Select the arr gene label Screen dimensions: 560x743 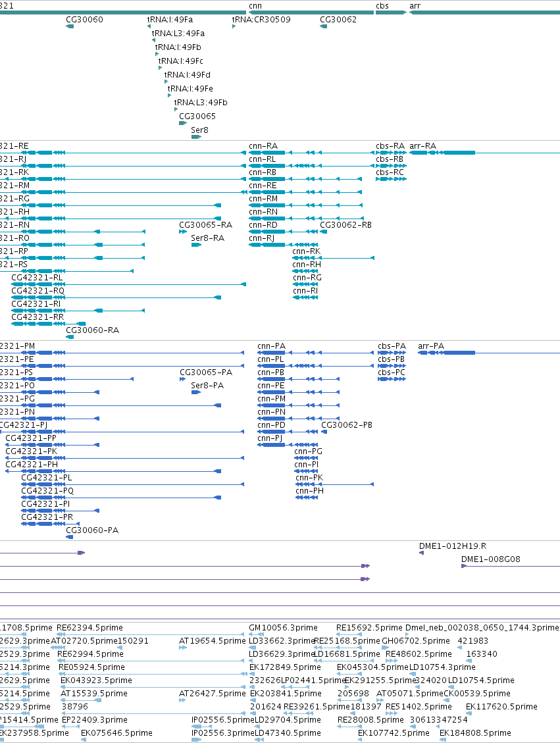415,6
